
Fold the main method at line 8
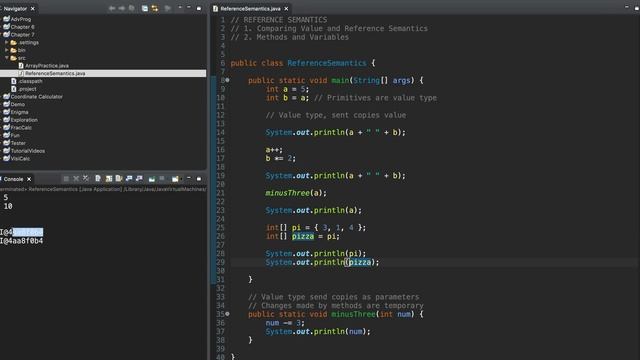(x=227, y=80)
